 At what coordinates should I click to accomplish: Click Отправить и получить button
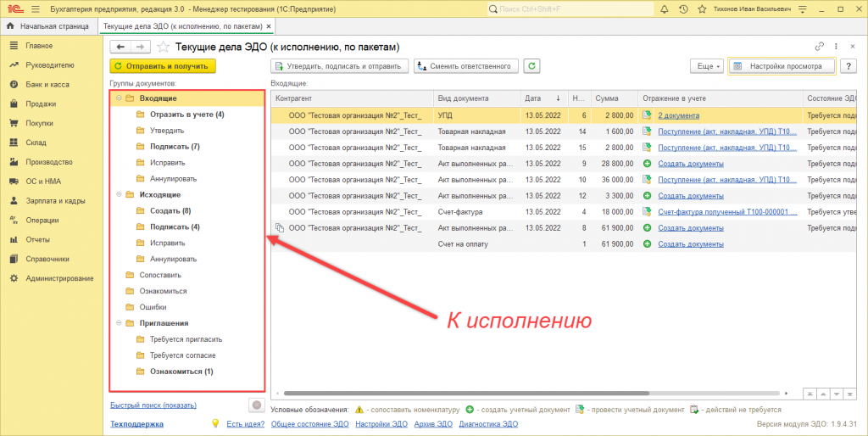163,66
